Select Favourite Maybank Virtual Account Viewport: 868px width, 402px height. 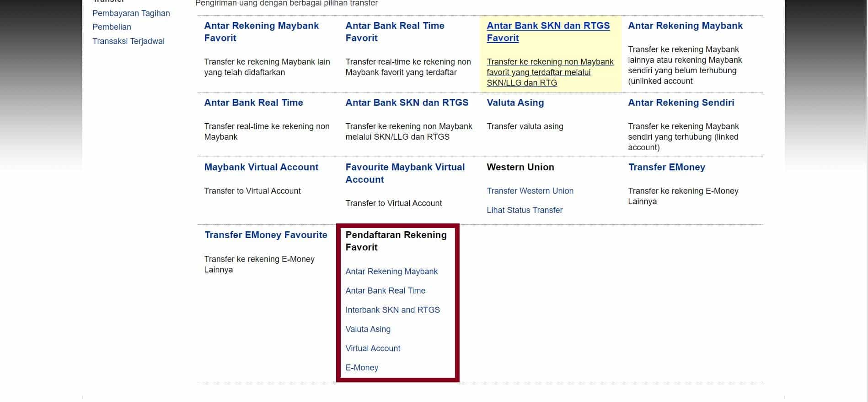point(405,173)
